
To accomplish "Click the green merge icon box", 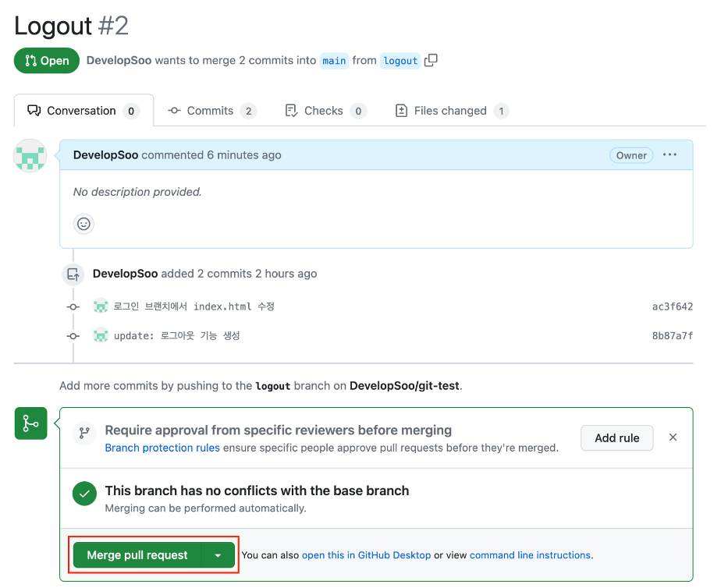I will pos(30,423).
